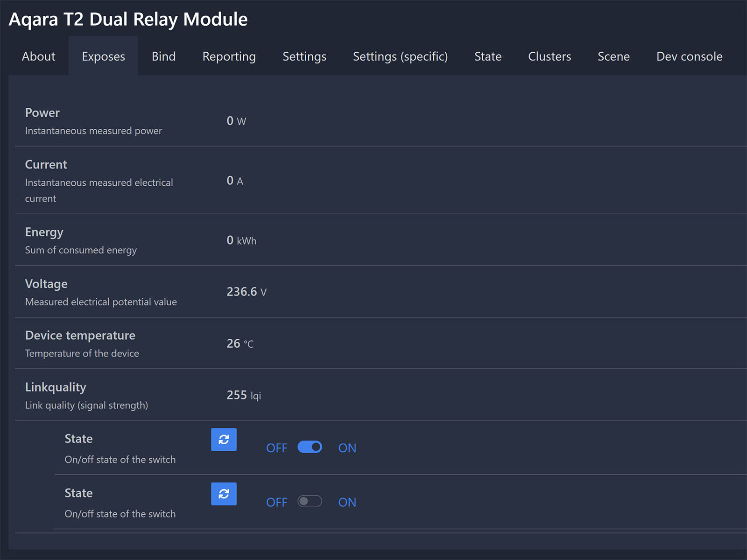Click ON label beside the disabled switch
This screenshot has height=560, width=747.
(347, 502)
